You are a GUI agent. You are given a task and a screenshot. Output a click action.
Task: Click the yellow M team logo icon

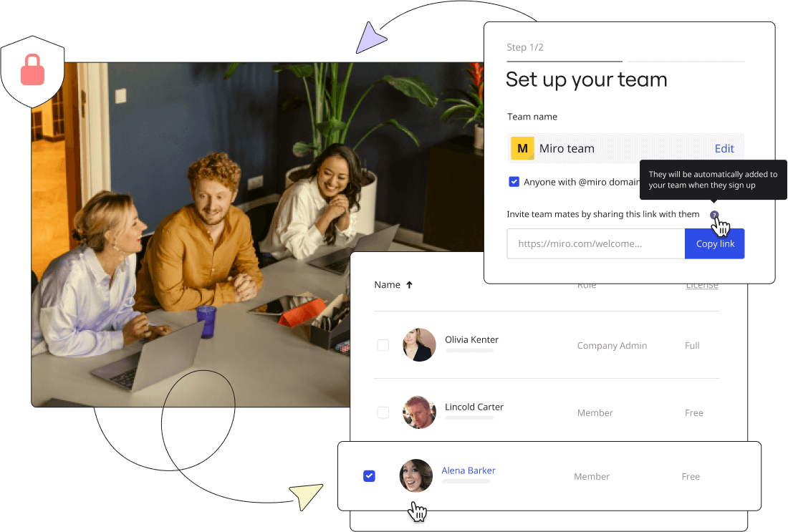point(522,148)
